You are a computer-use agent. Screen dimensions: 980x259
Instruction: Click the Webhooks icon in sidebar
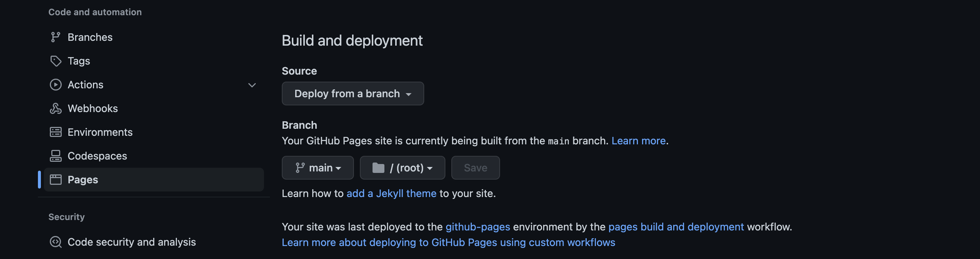(x=55, y=109)
